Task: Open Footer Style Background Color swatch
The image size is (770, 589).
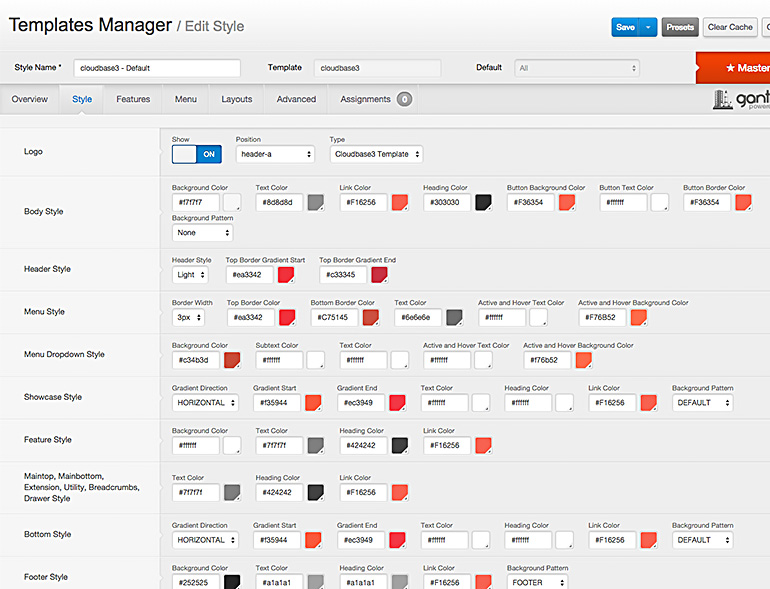Action: (x=232, y=582)
